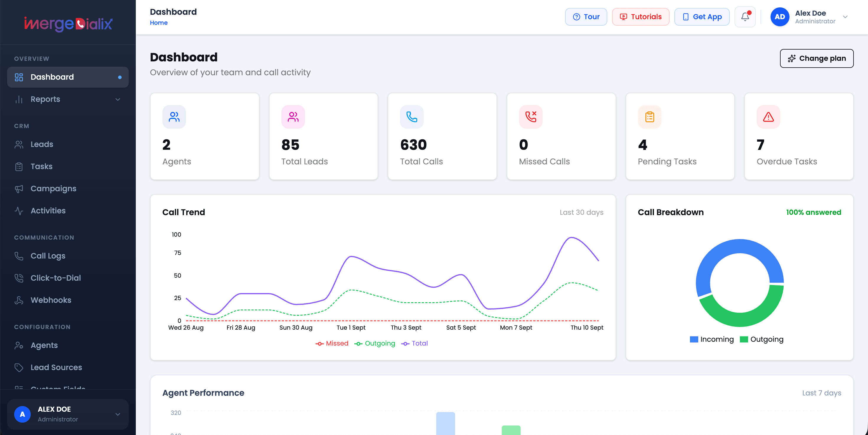868x435 pixels.
Task: Click the Agents gear-user icon under Configuration
Action: point(19,346)
